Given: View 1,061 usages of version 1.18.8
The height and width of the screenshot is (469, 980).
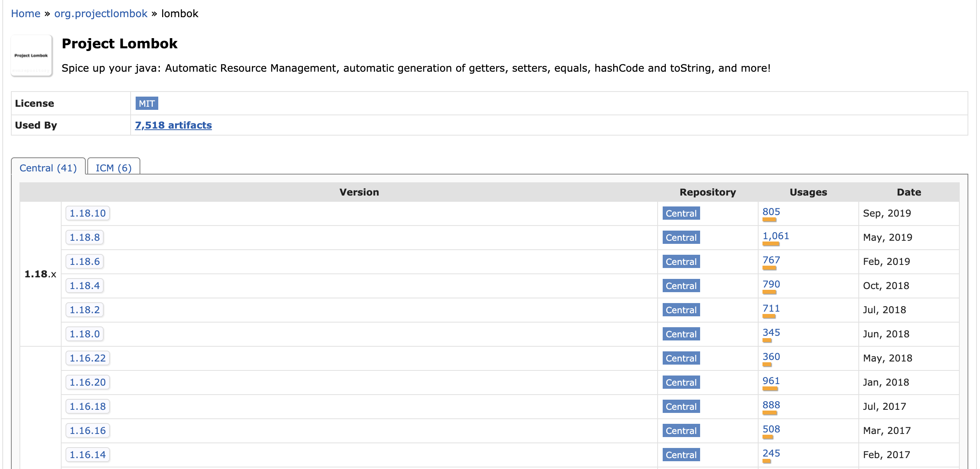Looking at the screenshot, I should (775, 236).
